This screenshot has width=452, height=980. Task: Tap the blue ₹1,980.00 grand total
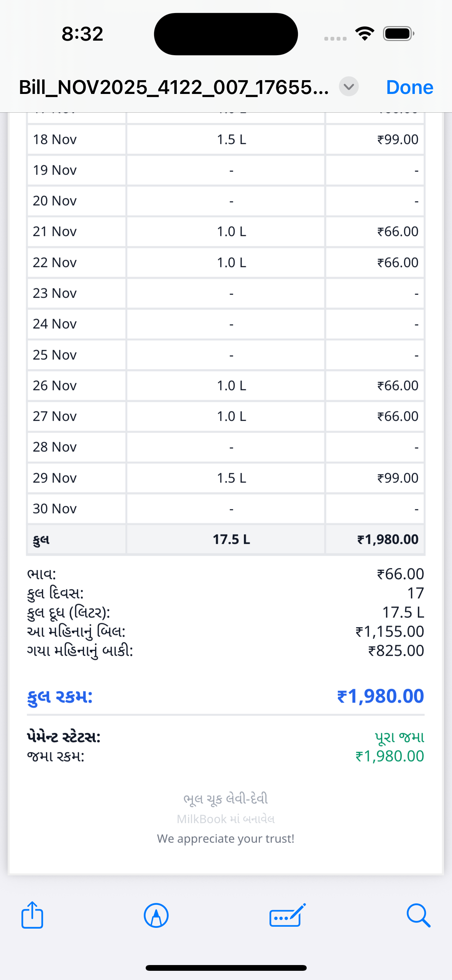[380, 696]
